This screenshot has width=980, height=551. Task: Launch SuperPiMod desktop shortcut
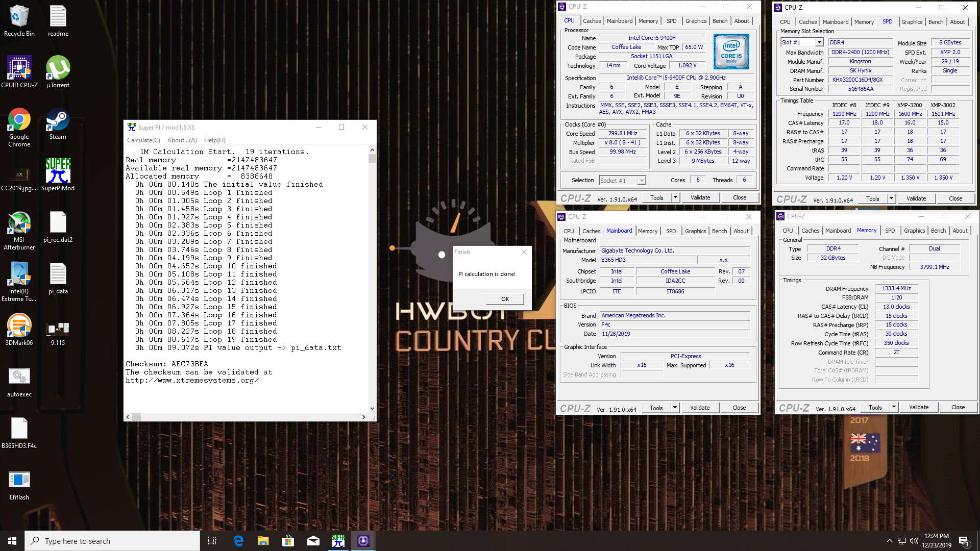point(58,175)
